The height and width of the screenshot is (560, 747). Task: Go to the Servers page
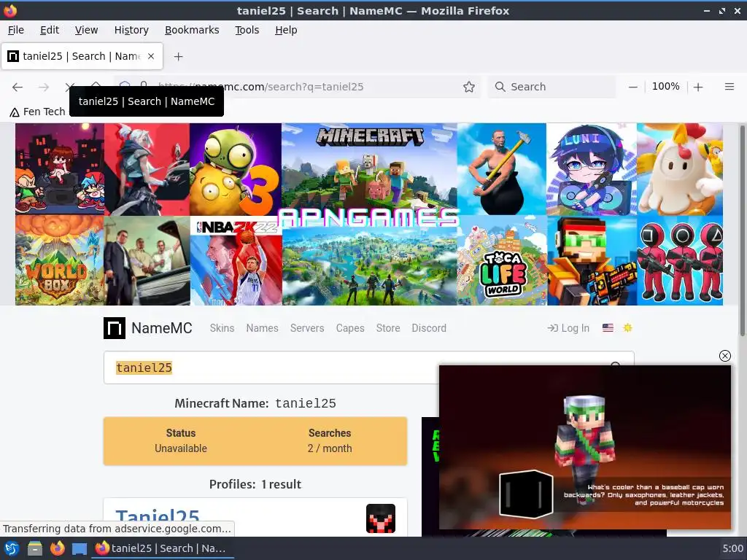(x=307, y=328)
